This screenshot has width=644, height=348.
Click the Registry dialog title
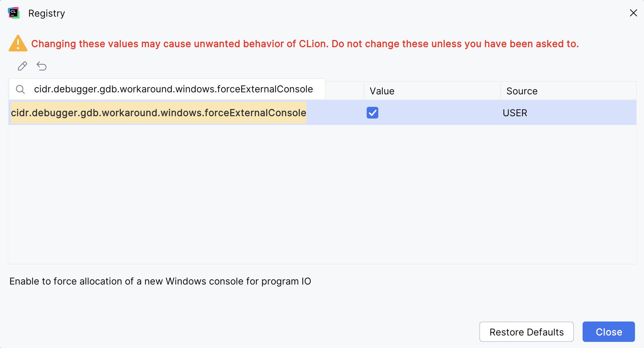click(x=46, y=13)
